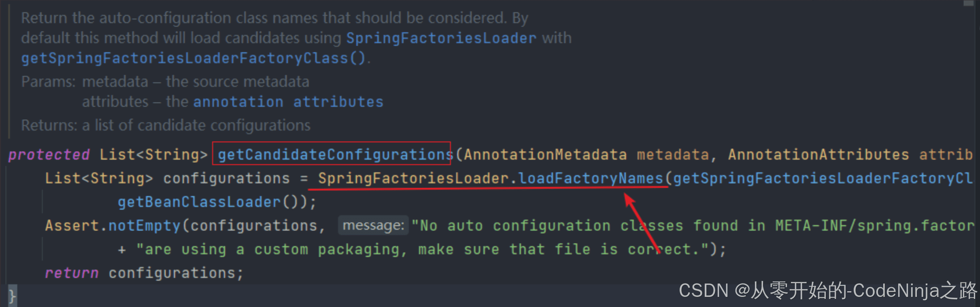Click the AnnotationMetadata parameter type
Viewport: 980px width, 307px height.
point(545,155)
